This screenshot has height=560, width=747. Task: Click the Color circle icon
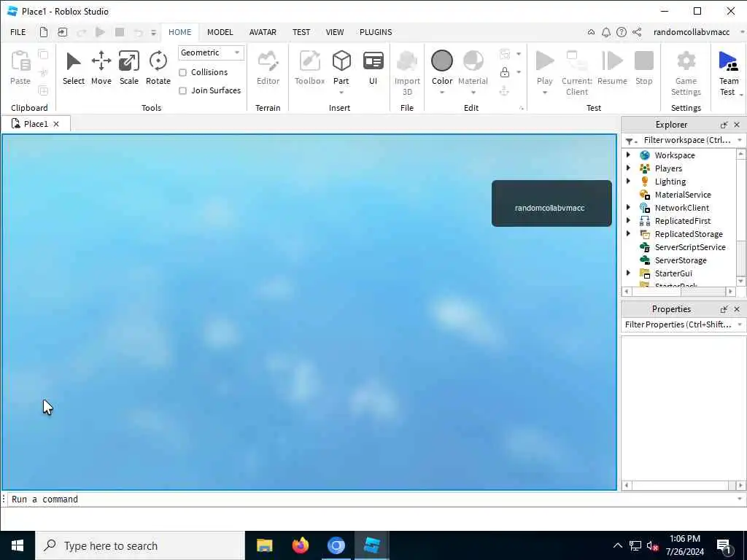(x=441, y=61)
